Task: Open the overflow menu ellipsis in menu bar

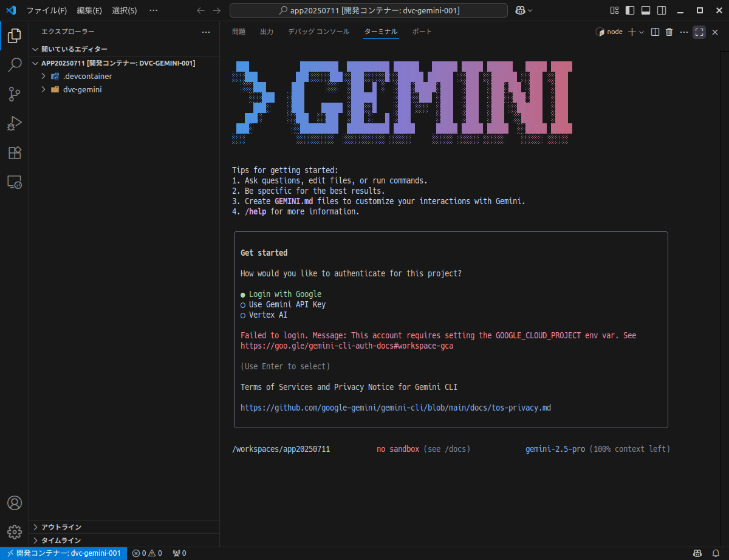Action: coord(153,10)
